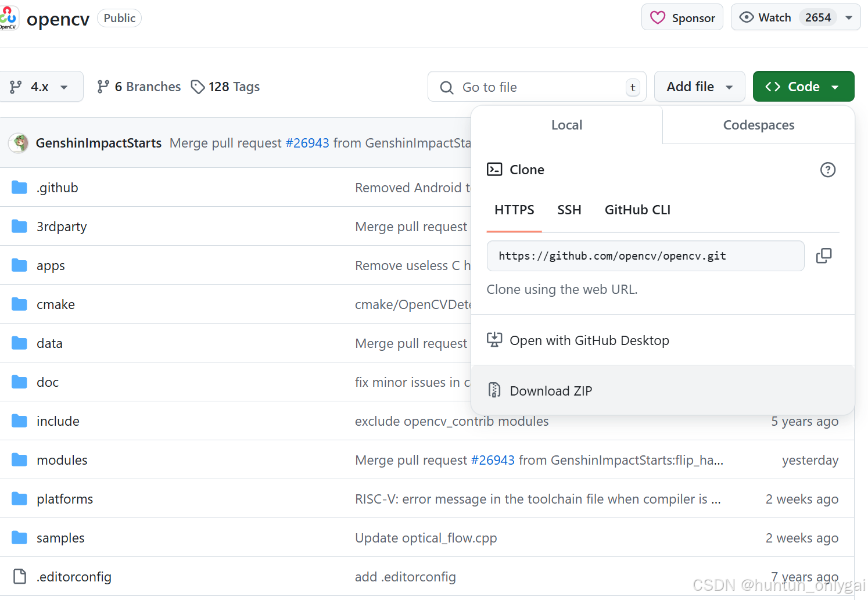Copy the clone URL to clipboard
This screenshot has height=600, width=868.
(824, 256)
